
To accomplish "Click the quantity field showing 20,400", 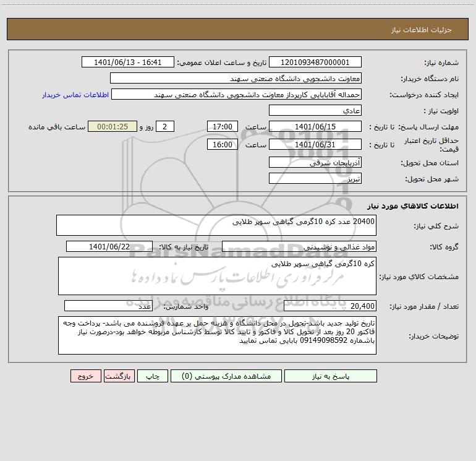I will click(330, 306).
